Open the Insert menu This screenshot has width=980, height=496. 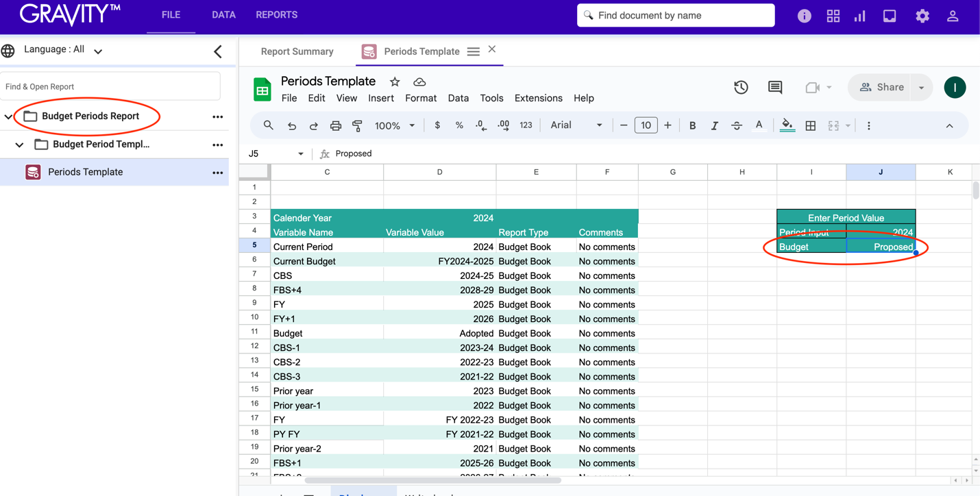pos(381,98)
